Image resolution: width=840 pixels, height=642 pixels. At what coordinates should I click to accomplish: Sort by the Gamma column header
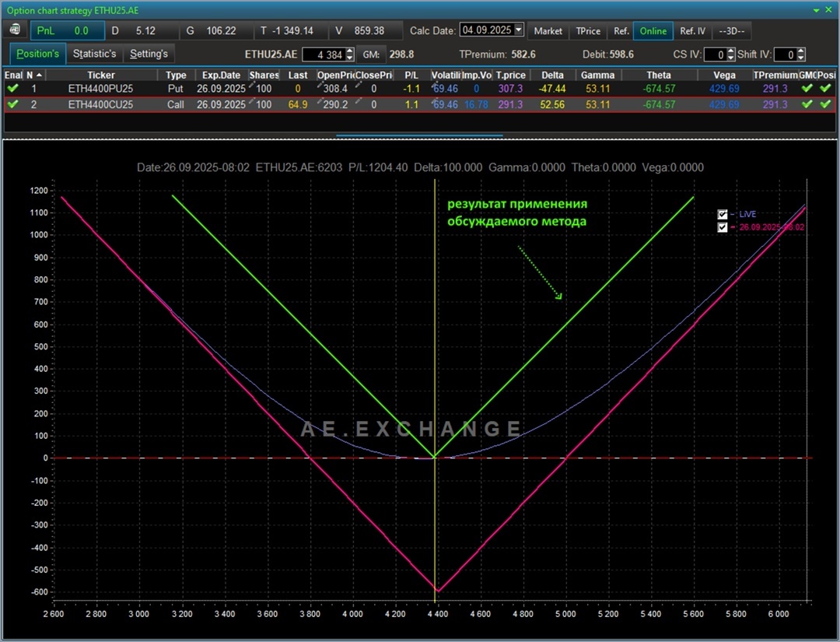point(597,75)
